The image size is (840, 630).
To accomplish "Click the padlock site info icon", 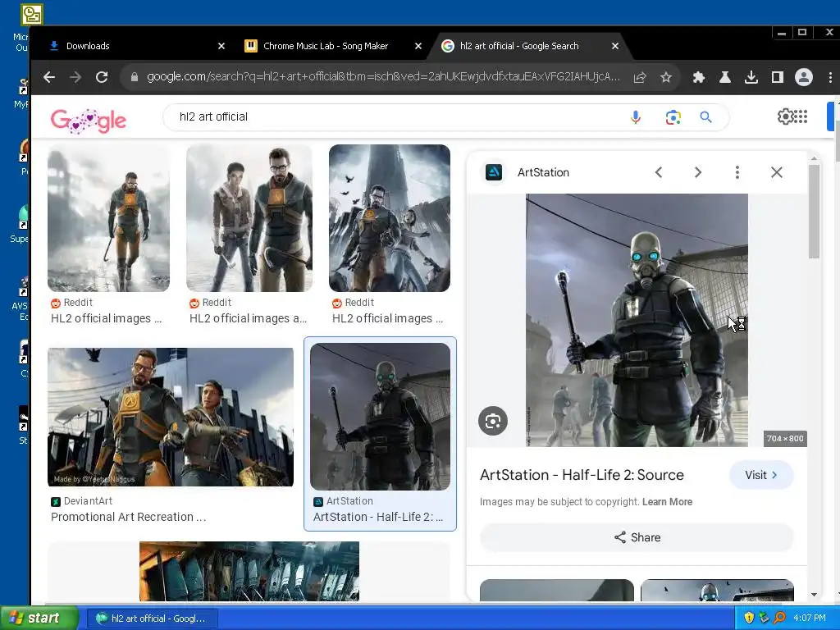I will pyautogui.click(x=134, y=77).
